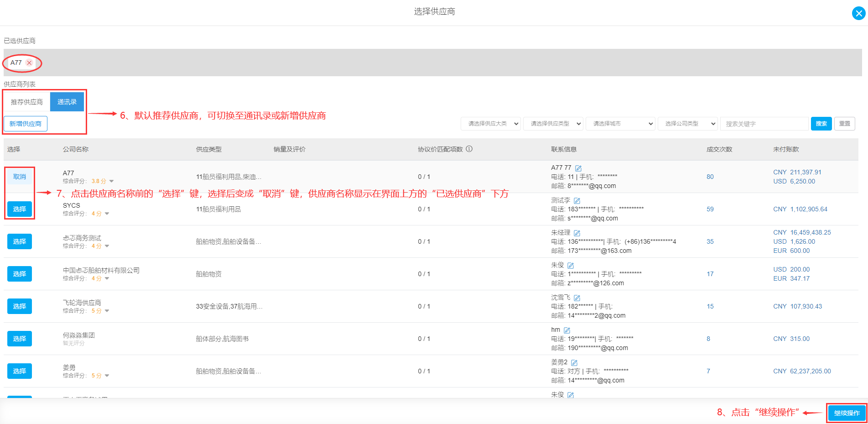Click the 公司名称 column header
Image resolution: width=868 pixels, height=424 pixels.
pos(76,149)
